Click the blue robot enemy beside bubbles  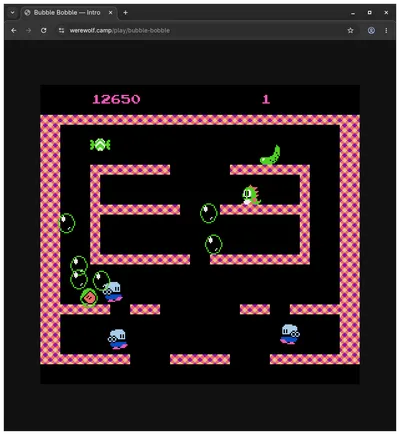pyautogui.click(x=113, y=292)
